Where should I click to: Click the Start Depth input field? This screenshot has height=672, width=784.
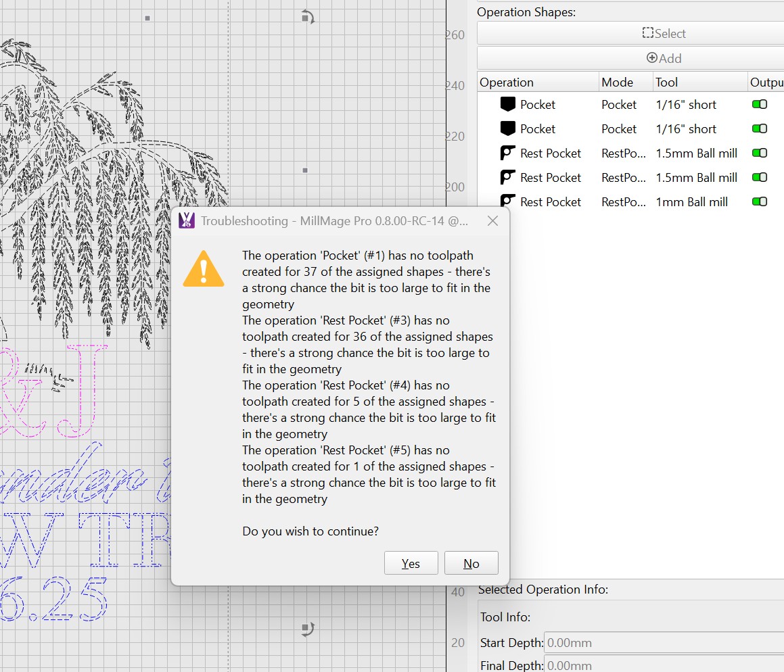(663, 643)
